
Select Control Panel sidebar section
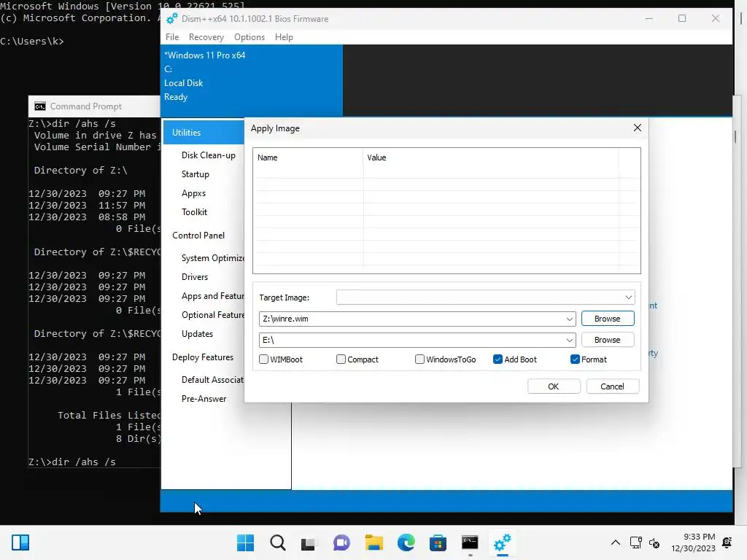coord(198,236)
